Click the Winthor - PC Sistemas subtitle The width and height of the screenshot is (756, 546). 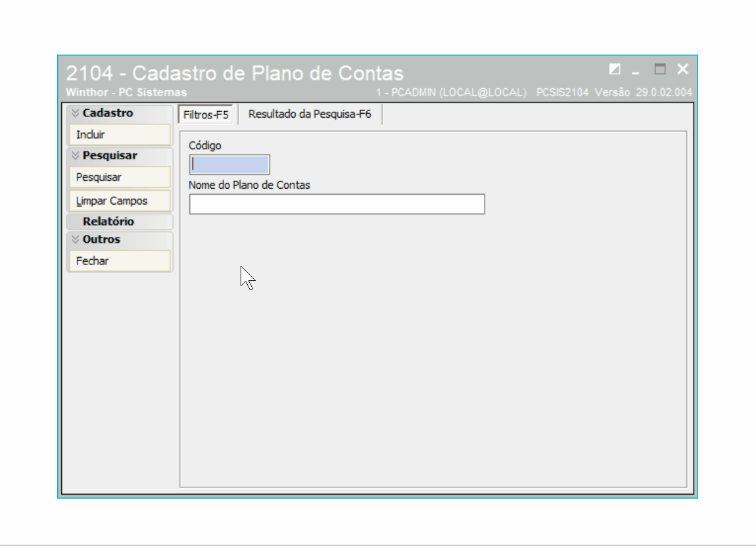coord(126,92)
